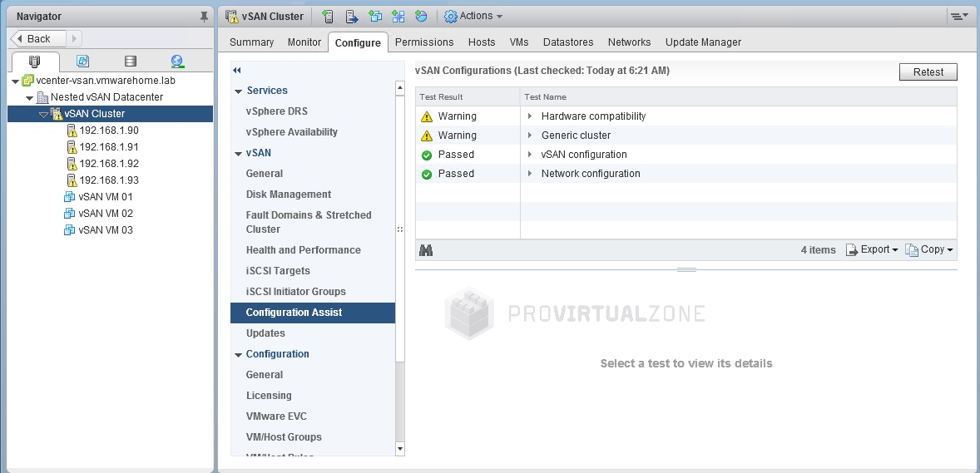Open the Networking navigator view
Image resolution: width=980 pixels, height=473 pixels.
[x=177, y=62]
